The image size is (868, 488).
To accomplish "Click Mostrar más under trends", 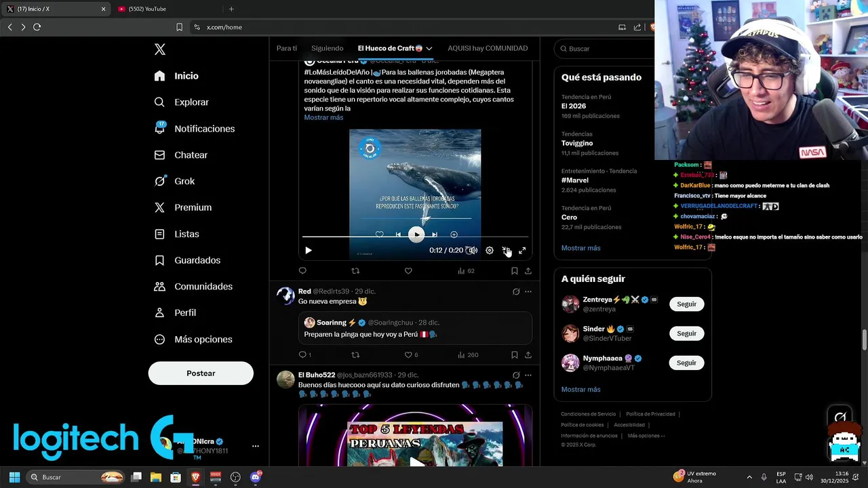I will point(581,248).
